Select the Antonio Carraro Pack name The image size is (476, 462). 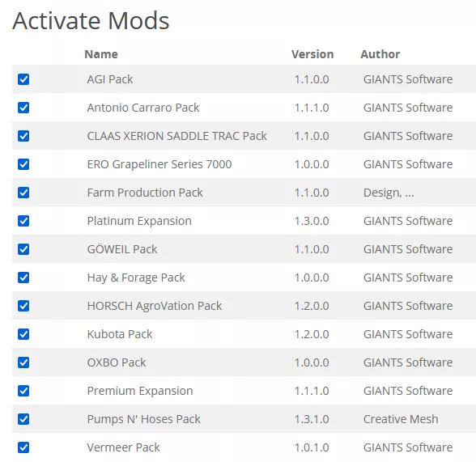click(143, 108)
